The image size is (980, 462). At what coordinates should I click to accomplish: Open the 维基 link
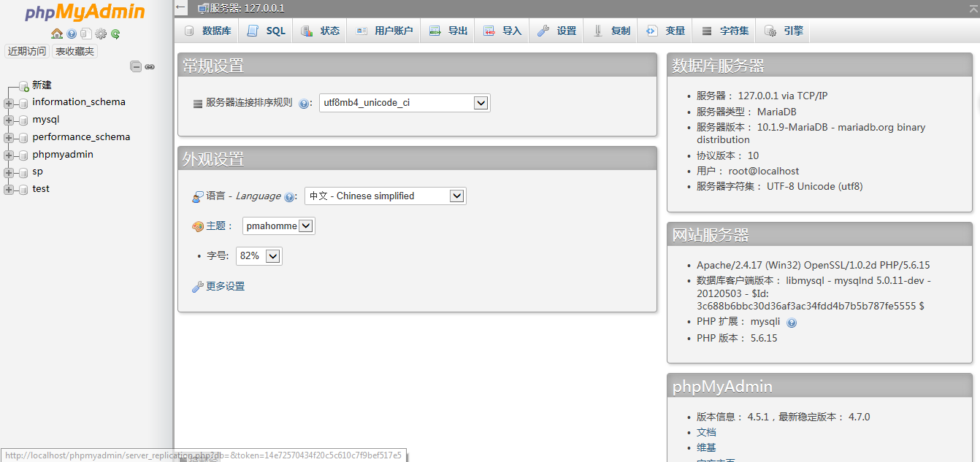706,447
